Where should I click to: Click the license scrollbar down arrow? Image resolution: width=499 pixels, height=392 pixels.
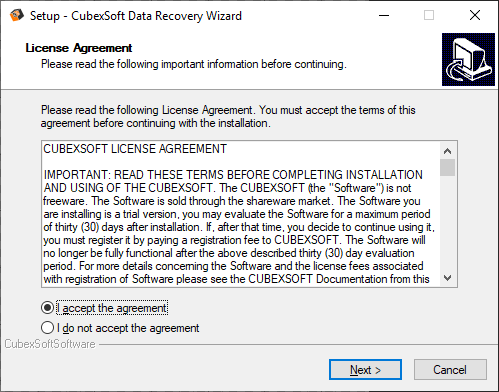pyautogui.click(x=448, y=278)
